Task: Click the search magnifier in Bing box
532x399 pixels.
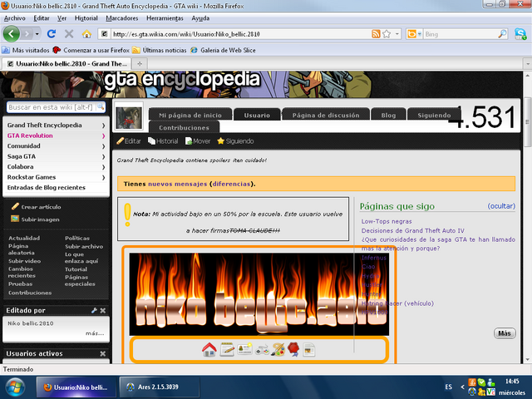Action: tap(502, 34)
